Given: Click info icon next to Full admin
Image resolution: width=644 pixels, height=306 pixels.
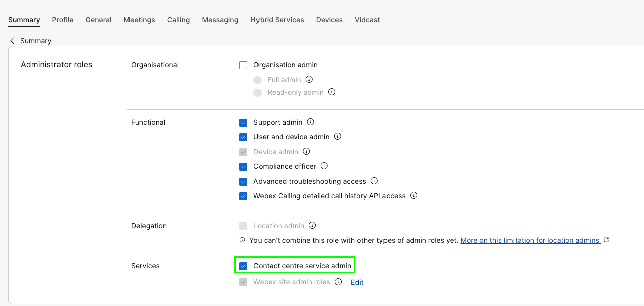Looking at the screenshot, I should click(x=309, y=79).
